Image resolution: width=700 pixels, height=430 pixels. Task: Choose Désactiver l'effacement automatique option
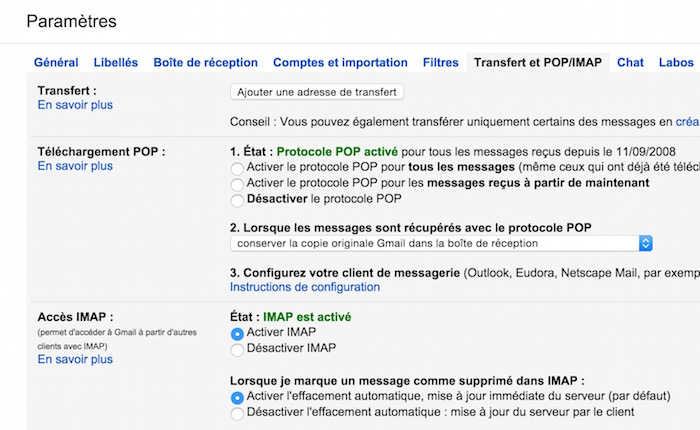[x=237, y=413]
